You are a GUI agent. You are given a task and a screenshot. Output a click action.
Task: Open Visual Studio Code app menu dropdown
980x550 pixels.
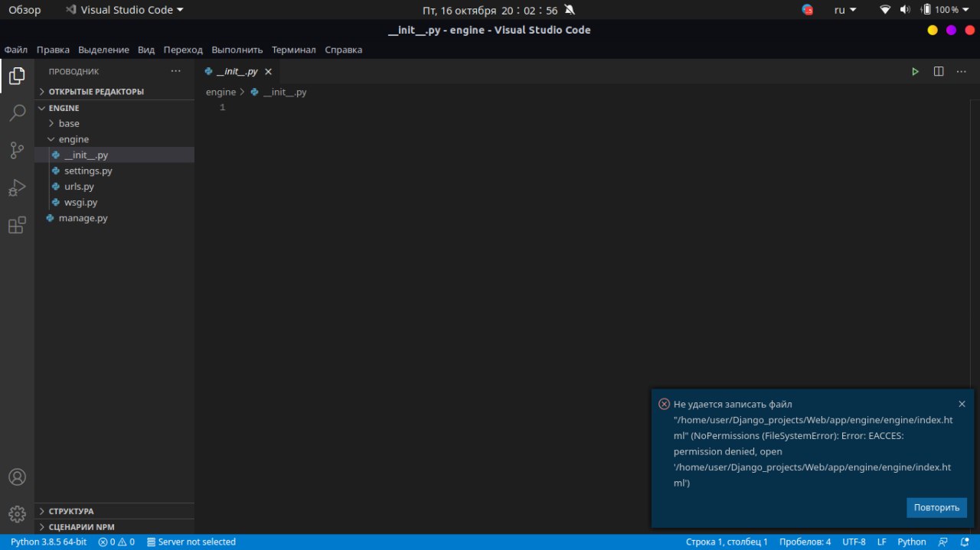click(x=125, y=10)
